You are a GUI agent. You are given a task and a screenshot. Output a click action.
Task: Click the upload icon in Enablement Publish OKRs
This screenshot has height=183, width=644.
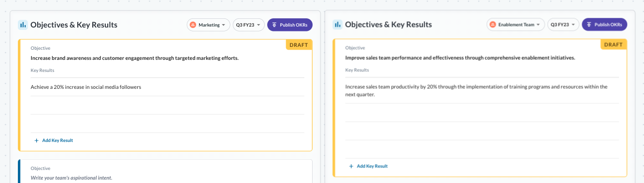click(589, 24)
